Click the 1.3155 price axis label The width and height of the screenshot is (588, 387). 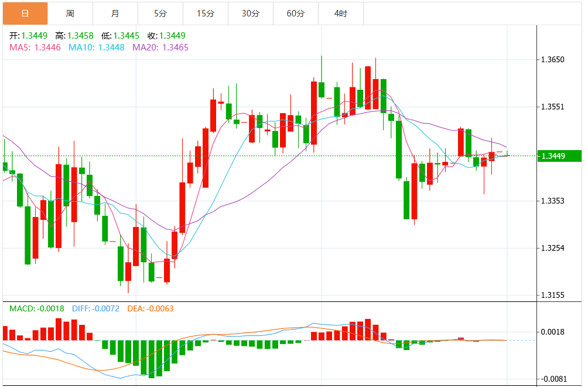[x=552, y=295]
